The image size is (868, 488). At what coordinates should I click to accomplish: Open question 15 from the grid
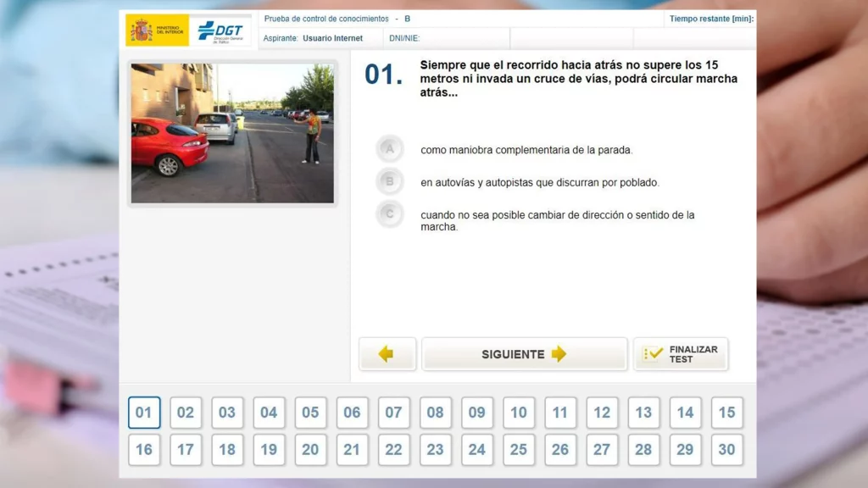(726, 413)
